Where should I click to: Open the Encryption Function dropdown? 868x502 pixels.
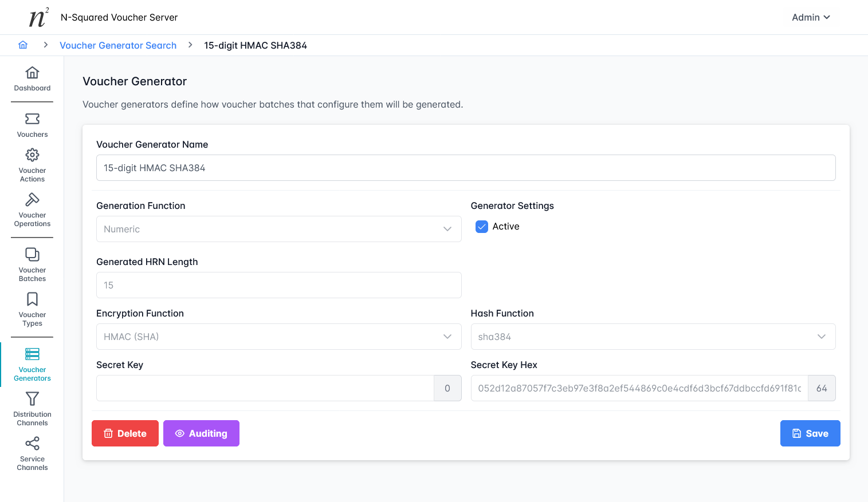278,337
